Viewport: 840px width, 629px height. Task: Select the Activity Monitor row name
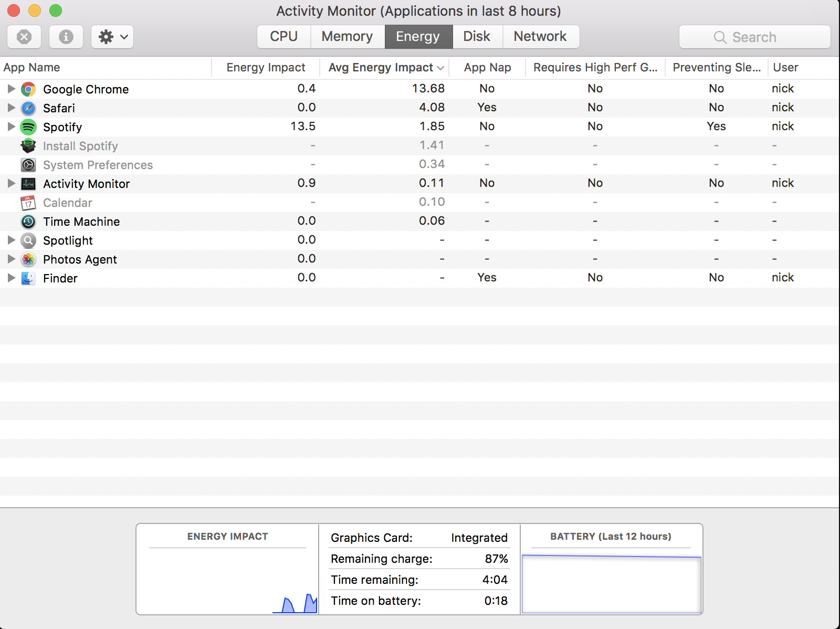point(86,184)
